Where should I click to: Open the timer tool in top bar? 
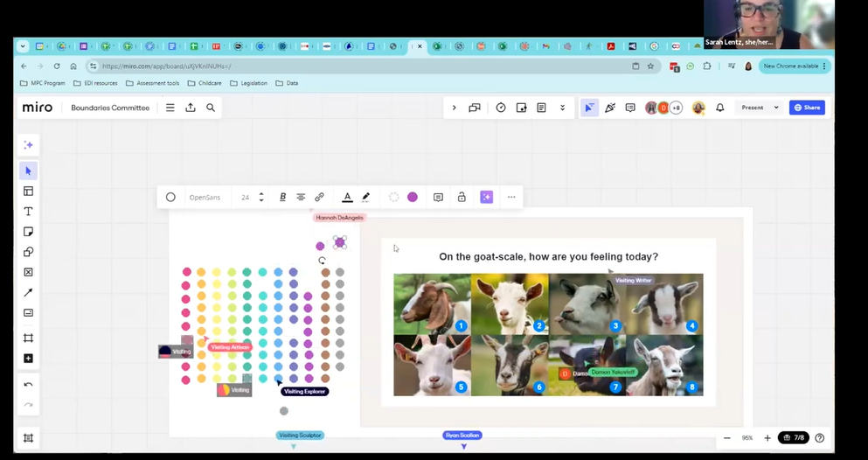501,108
